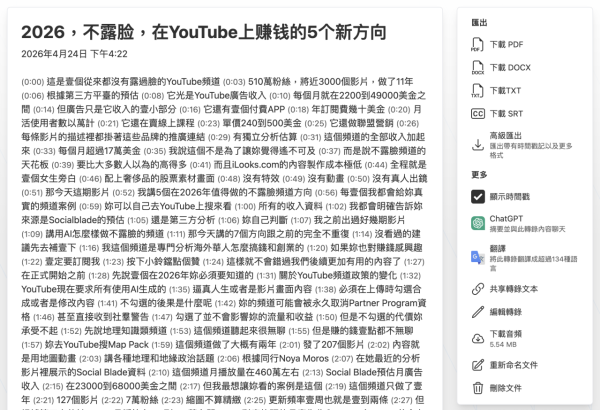The image size is (600, 410).
Task: Click the 摘要並與此轉錄內容聊天 description
Action: point(527,229)
